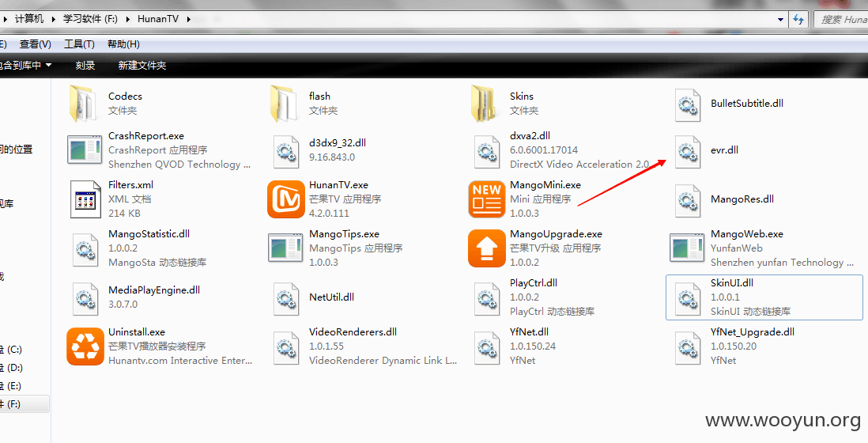868x443 pixels.
Task: Click the HunanTV.exe file name
Action: point(338,185)
